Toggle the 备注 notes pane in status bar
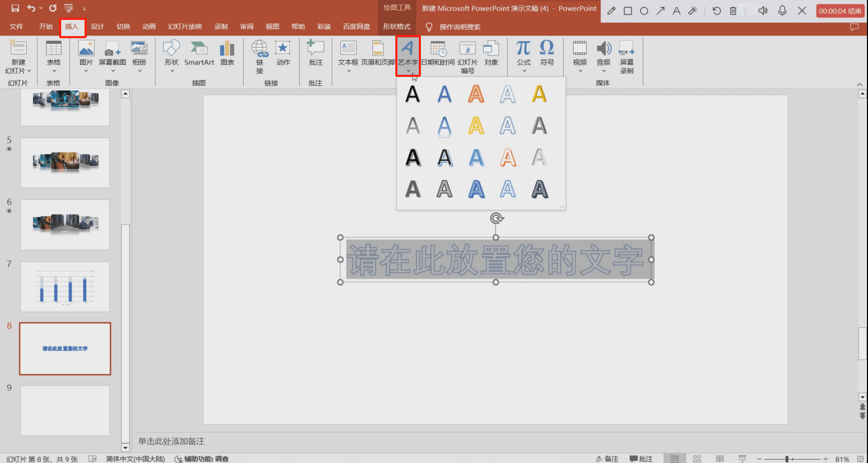The width and height of the screenshot is (868, 463). (x=607, y=459)
